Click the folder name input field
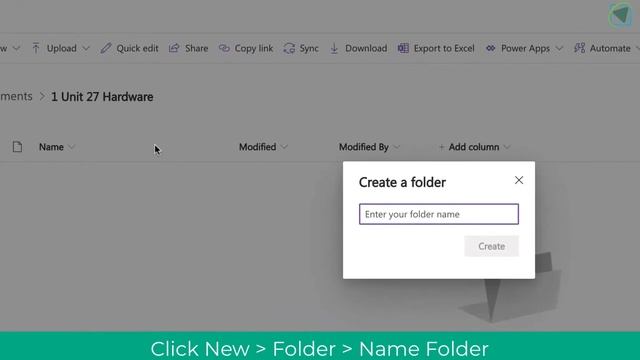640x360 pixels. (439, 214)
